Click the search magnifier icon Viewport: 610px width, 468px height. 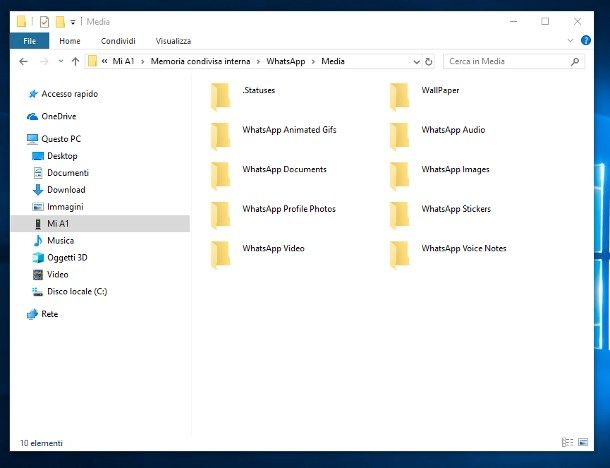pos(575,61)
